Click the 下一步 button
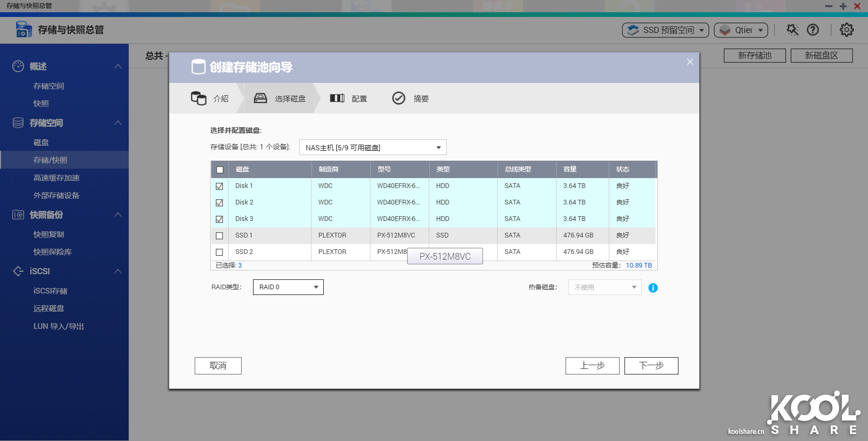This screenshot has height=441, width=868. pos(651,366)
